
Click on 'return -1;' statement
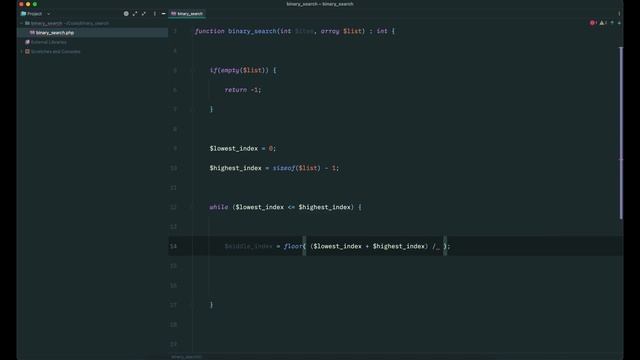click(243, 90)
